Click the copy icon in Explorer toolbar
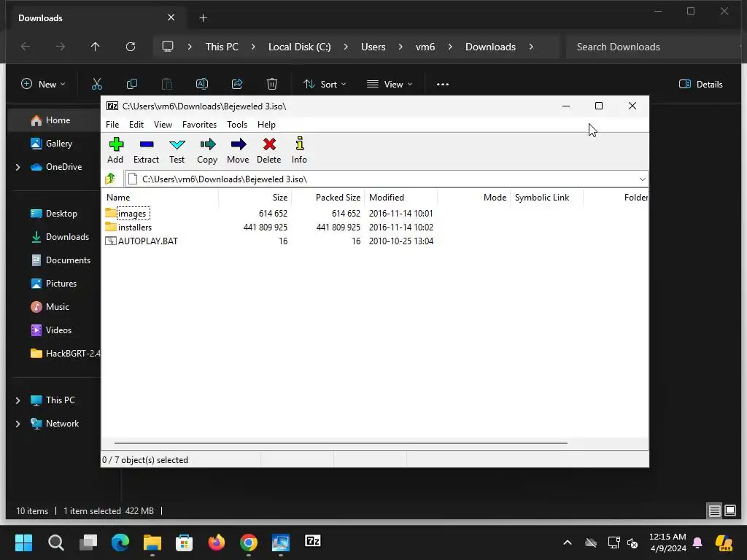 pos(132,85)
